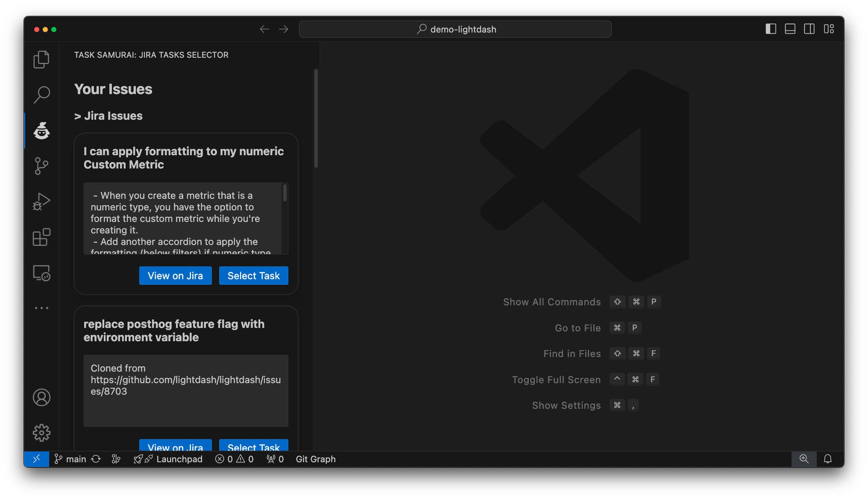Toggle the Primary Side Bar visibility
This screenshot has height=499, width=868.
coord(771,29)
